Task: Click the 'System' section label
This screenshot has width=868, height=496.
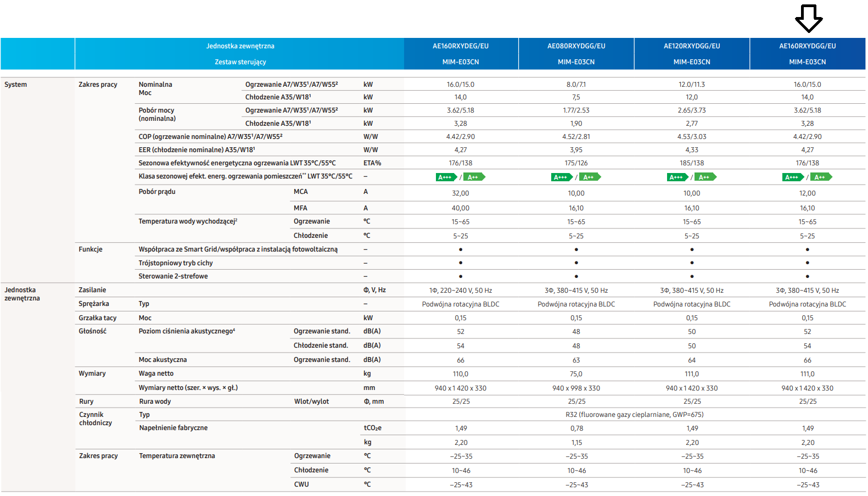Action: tap(15, 85)
